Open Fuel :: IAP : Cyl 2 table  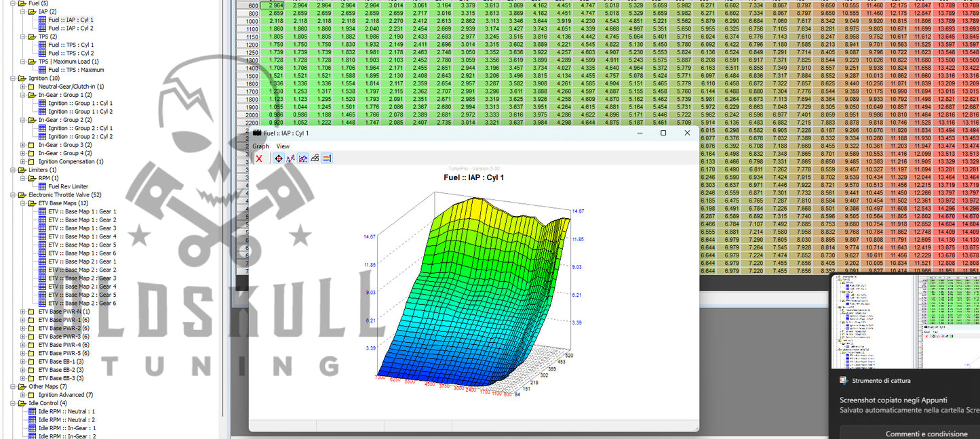[71, 28]
